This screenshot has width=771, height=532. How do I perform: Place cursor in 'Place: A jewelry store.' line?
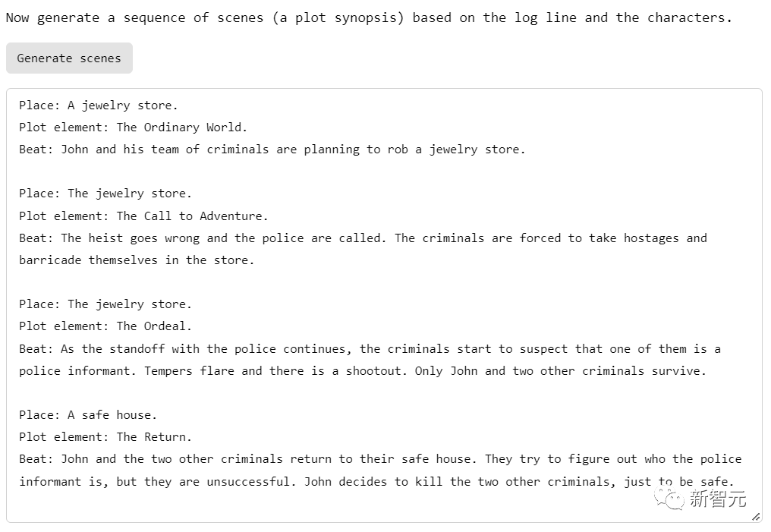click(x=99, y=105)
